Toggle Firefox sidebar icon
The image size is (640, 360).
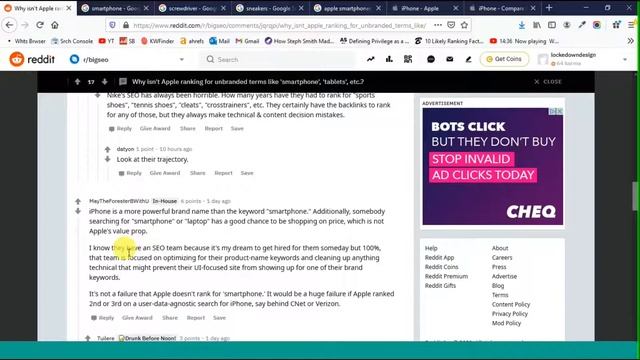click(x=552, y=25)
